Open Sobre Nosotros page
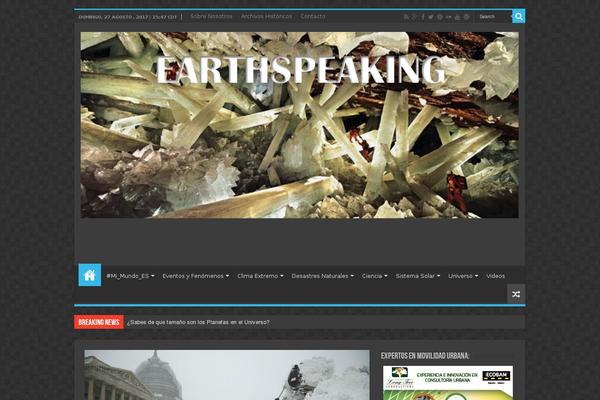 coord(211,16)
